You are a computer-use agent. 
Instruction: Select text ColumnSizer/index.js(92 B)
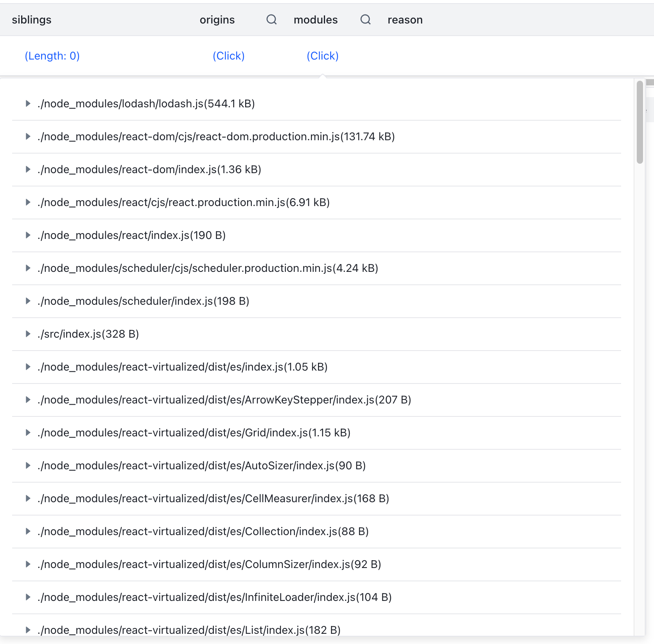click(x=313, y=564)
